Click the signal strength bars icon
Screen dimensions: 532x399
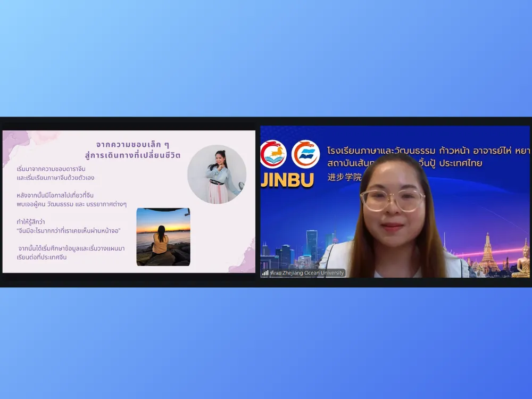[265, 273]
